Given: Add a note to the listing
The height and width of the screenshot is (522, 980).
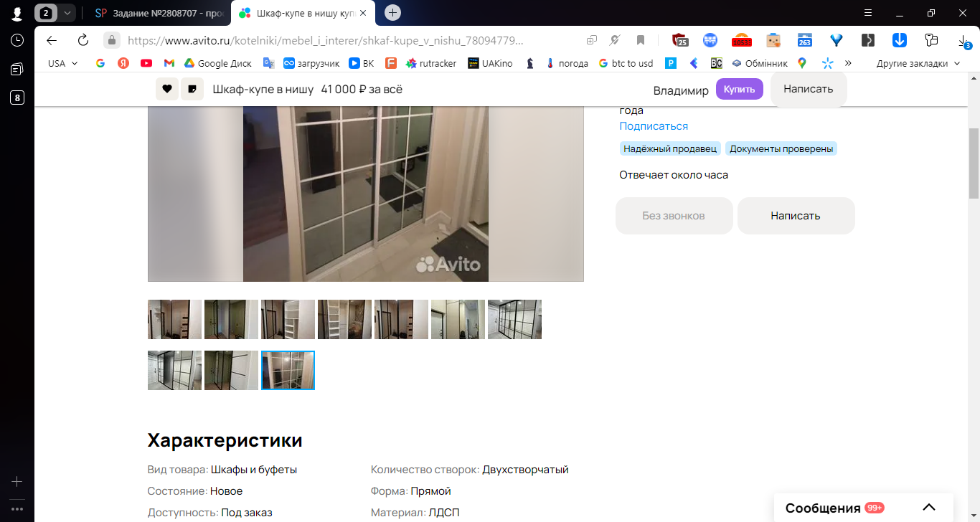Looking at the screenshot, I should (x=192, y=89).
